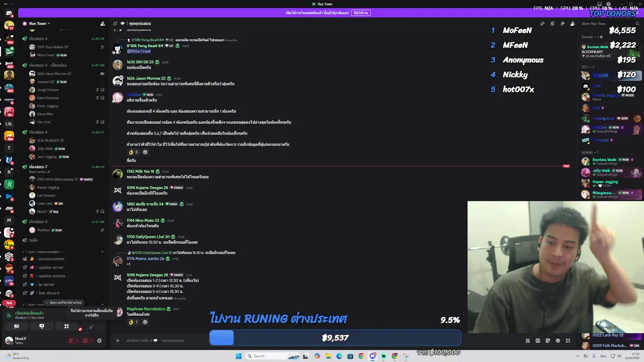644x362 pixels.
Task: Open the Threads icon in channel header
Action: point(542,24)
